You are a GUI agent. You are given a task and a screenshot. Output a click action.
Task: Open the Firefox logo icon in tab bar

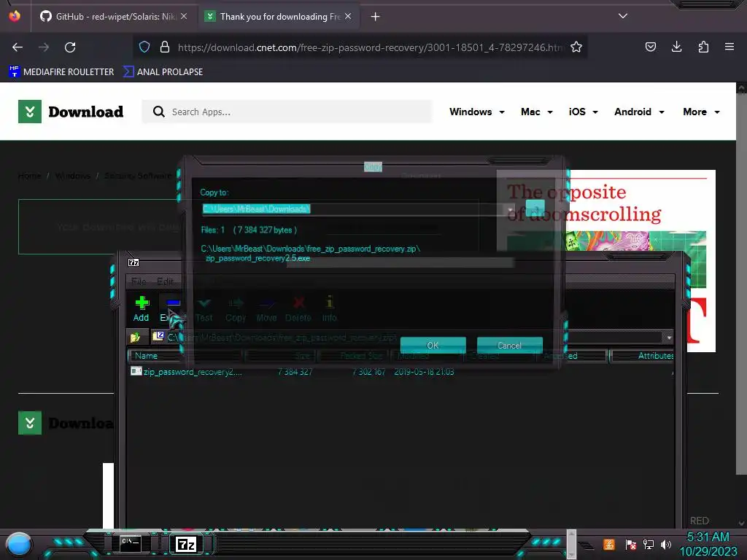coord(15,16)
